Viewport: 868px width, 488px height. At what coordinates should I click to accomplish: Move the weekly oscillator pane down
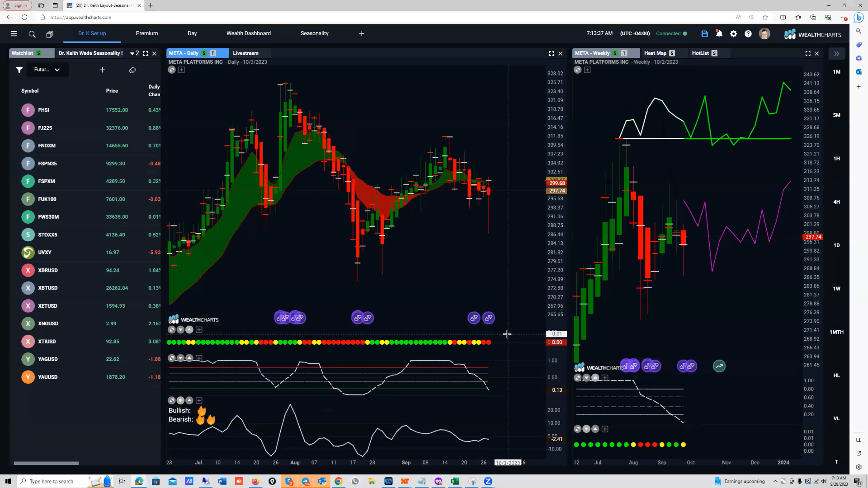tap(586, 378)
